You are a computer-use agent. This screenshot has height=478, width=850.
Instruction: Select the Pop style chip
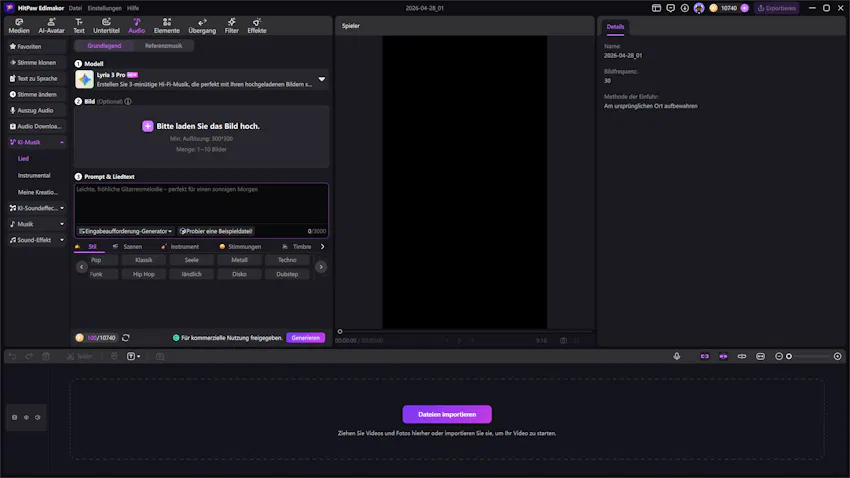coord(96,260)
